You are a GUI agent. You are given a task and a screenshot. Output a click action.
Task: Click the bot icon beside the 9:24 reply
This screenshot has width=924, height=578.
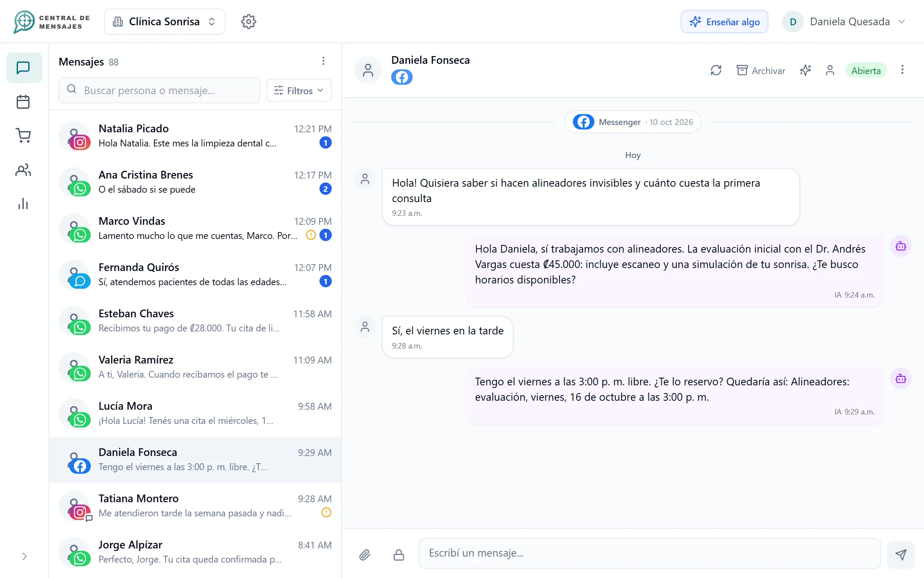click(x=901, y=246)
